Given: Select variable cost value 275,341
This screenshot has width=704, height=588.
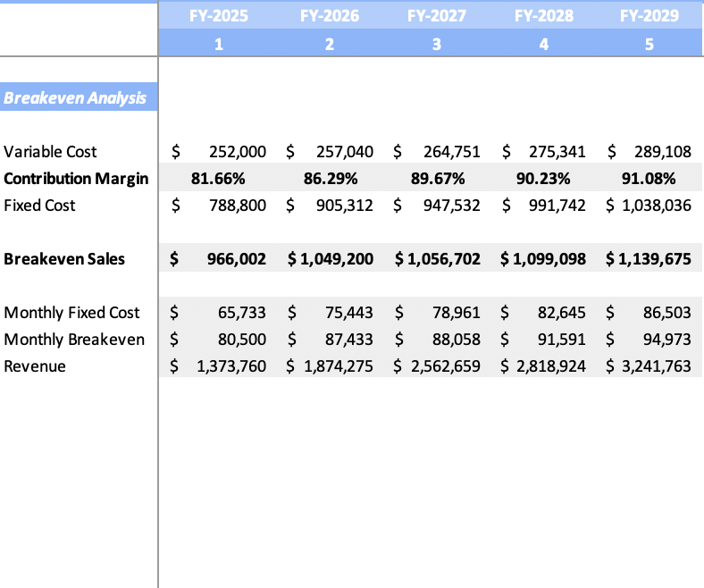Looking at the screenshot, I should point(557,152).
